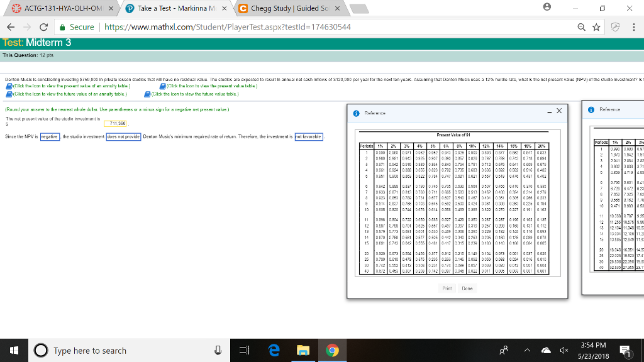Open the future value of annuity table icon
The image size is (644, 362).
coord(9,94)
